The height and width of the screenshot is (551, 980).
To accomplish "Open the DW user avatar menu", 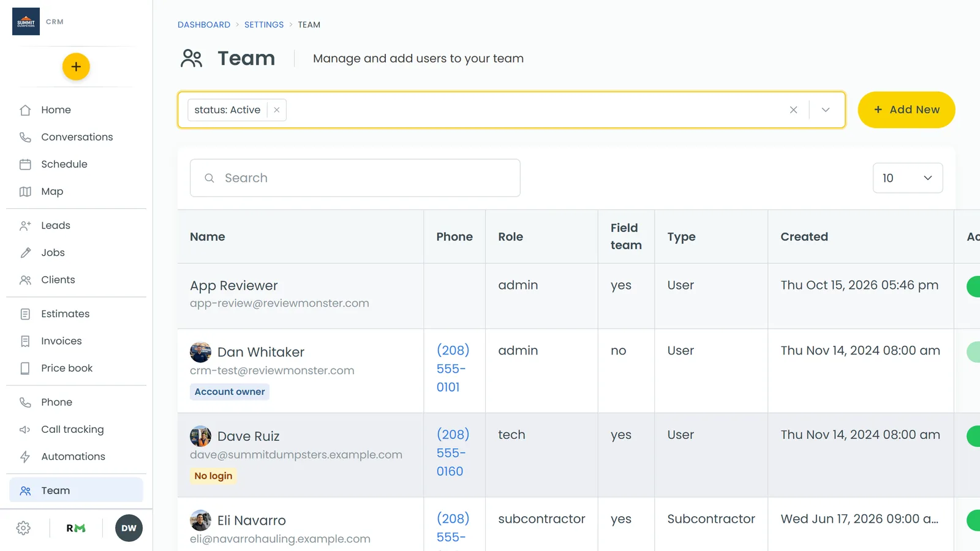I will (129, 528).
